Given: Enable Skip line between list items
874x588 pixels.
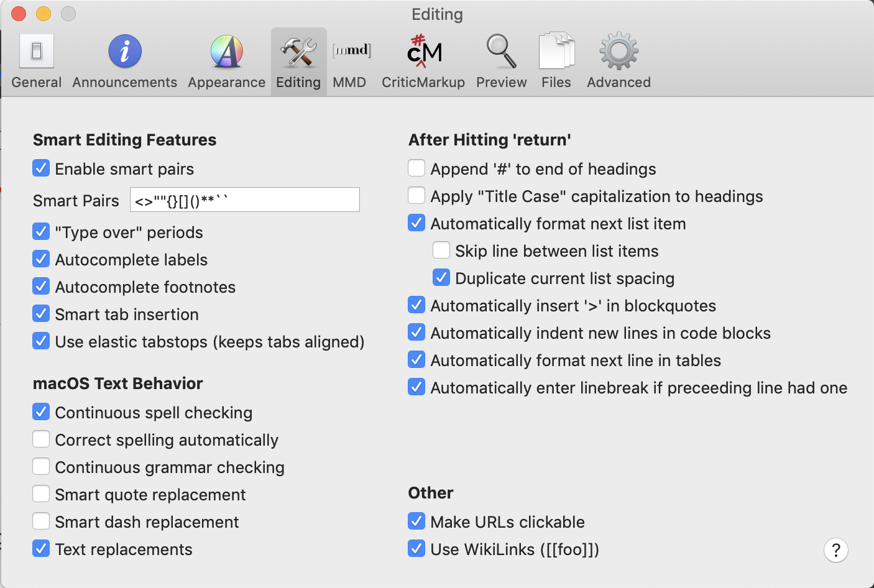Looking at the screenshot, I should [x=441, y=250].
